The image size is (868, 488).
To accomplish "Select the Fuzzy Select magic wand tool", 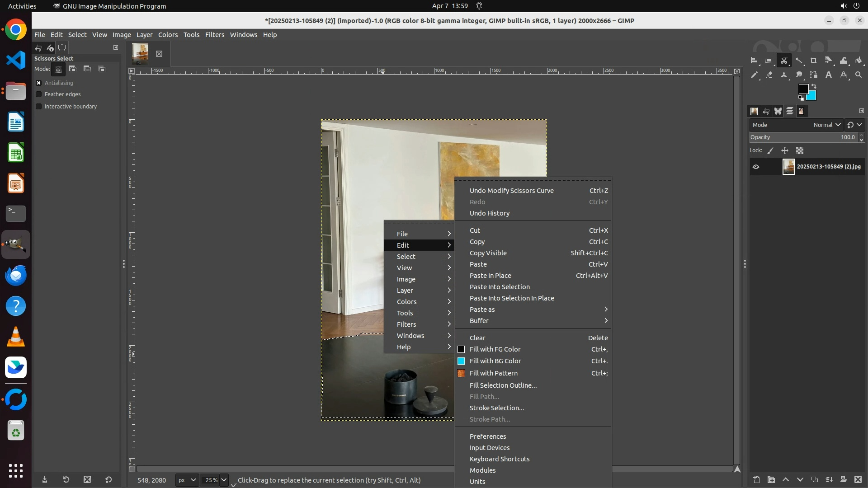I will coord(799,61).
